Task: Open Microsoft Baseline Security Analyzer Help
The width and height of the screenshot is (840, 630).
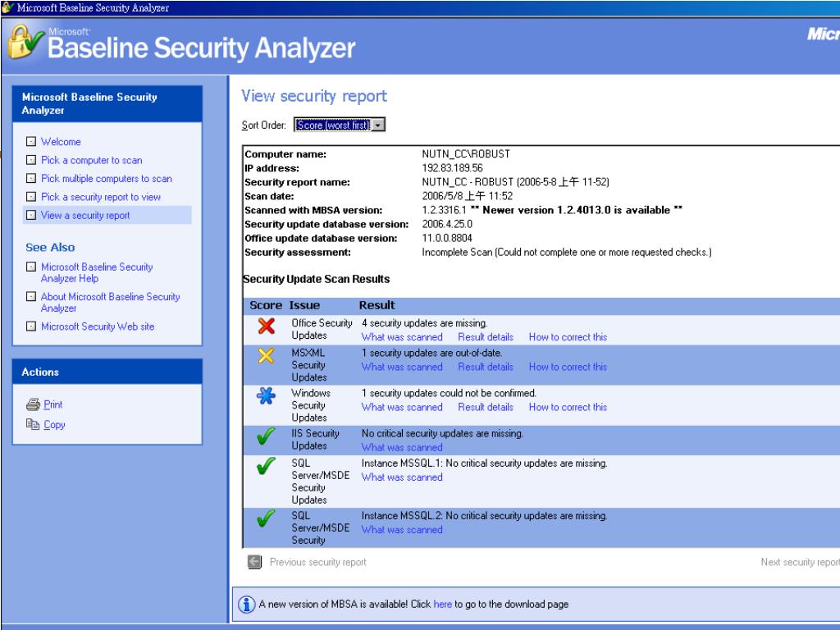Action: pos(97,272)
